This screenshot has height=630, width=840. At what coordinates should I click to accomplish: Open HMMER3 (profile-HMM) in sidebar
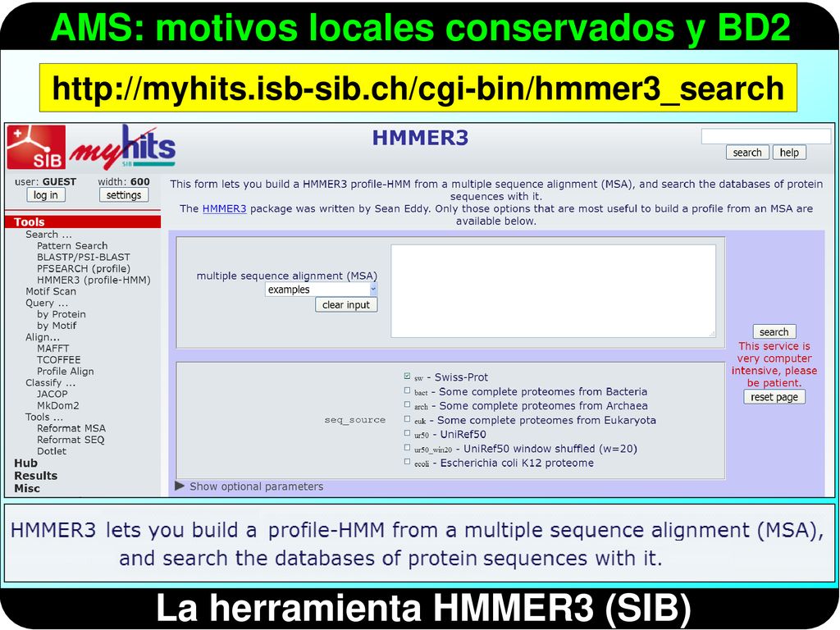pos(94,280)
